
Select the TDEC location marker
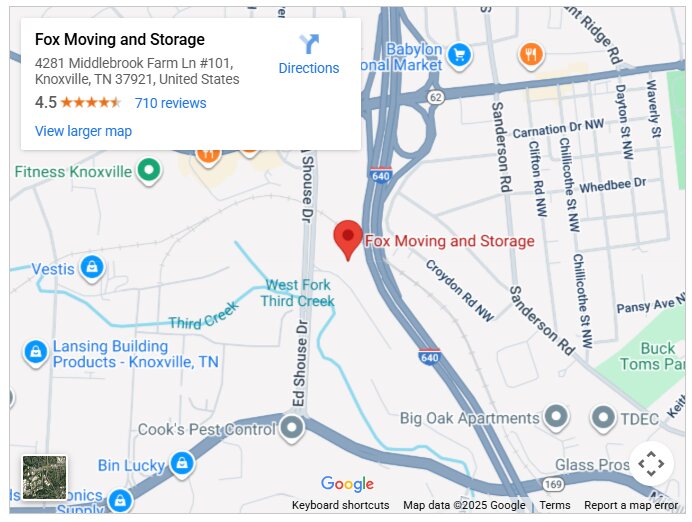click(603, 418)
